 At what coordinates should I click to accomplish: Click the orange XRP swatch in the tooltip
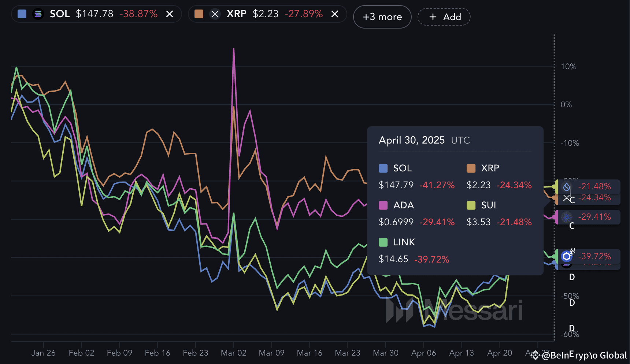pos(471,168)
